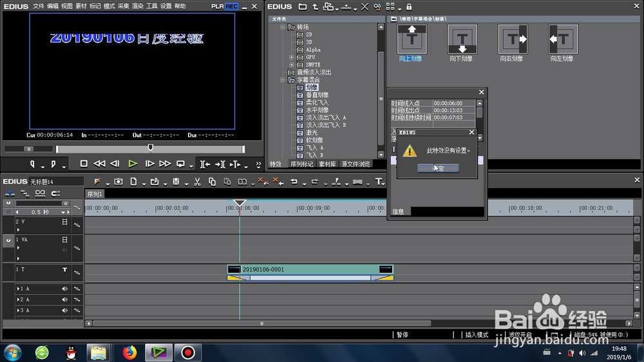Collapse the 字幕混合 folder node
This screenshot has height=362, width=644.
(283, 80)
